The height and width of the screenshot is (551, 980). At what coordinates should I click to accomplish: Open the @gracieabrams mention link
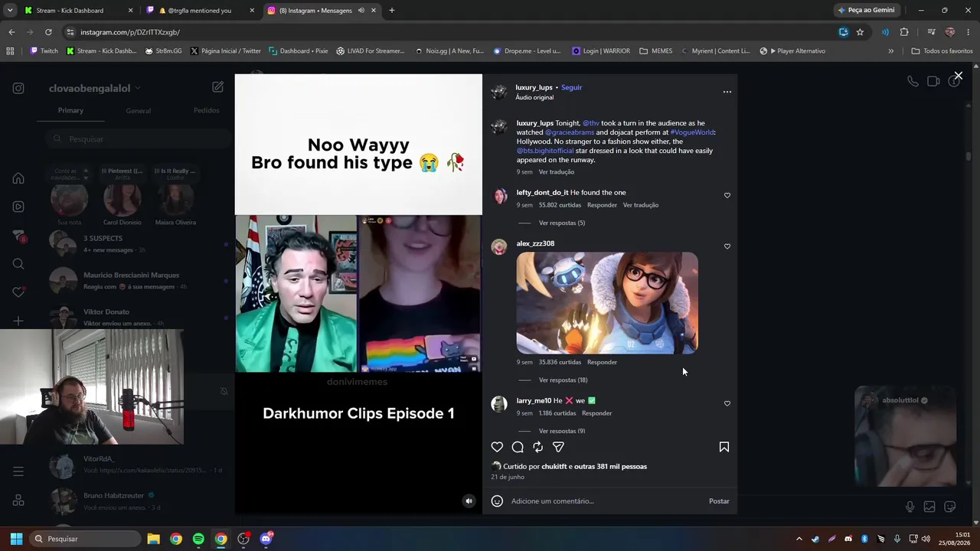[x=569, y=132]
